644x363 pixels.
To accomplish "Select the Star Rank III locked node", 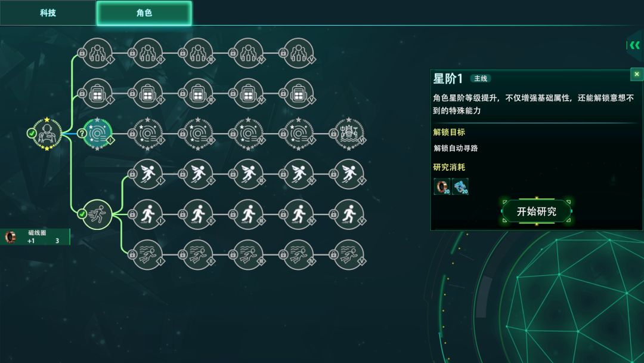I will [x=198, y=134].
